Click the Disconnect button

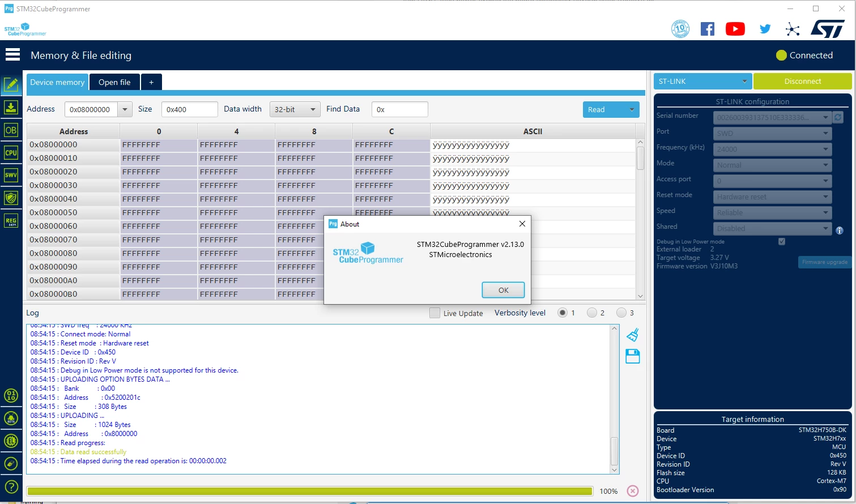point(802,81)
